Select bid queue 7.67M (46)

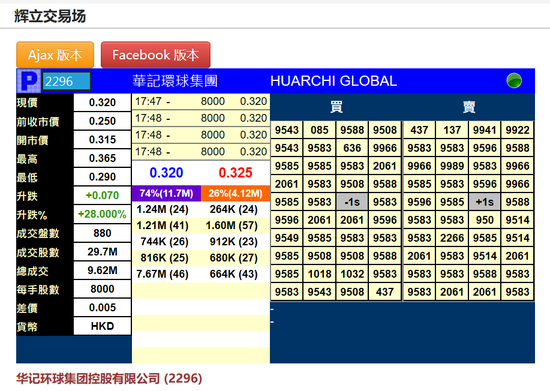coord(162,274)
